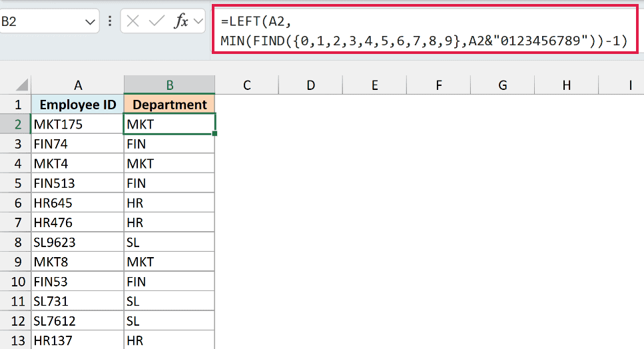This screenshot has height=349, width=644.
Task: Select cell containing FIN513
Action: click(78, 183)
